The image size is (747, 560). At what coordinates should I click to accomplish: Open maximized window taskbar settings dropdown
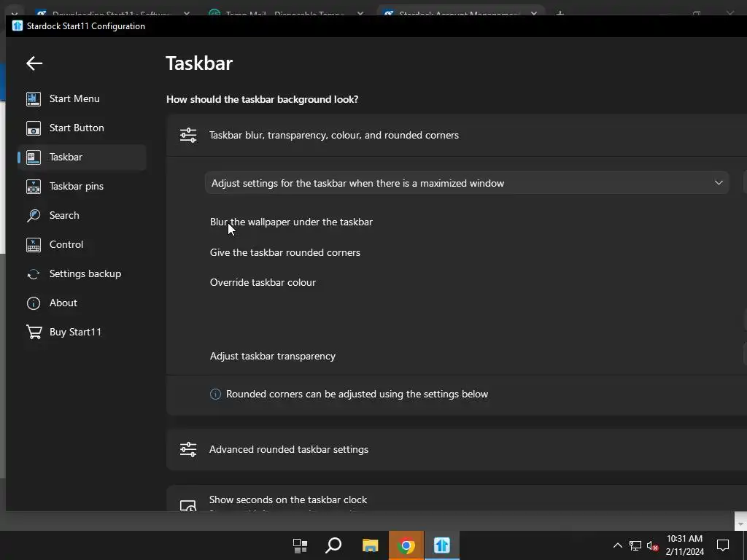coord(467,183)
